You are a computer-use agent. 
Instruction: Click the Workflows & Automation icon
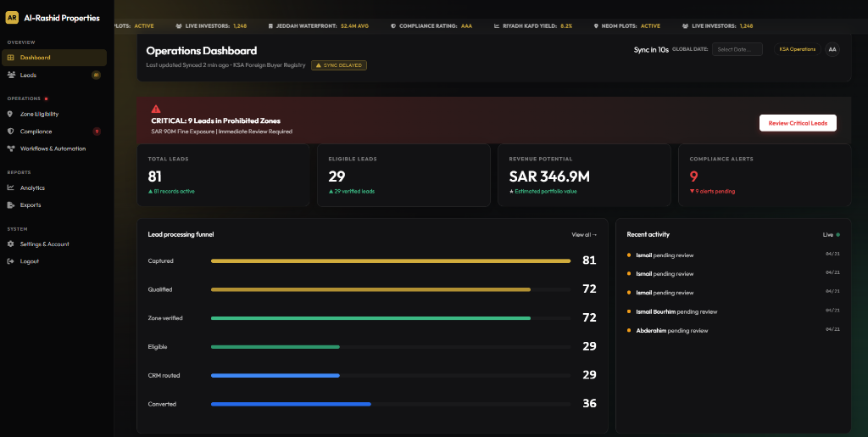pyautogui.click(x=10, y=148)
